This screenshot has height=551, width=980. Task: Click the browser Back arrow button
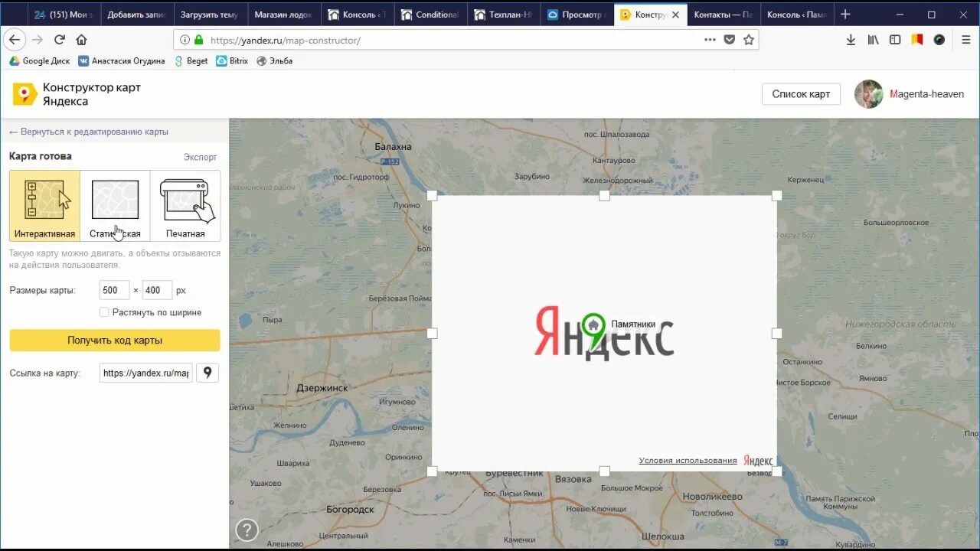pos(15,40)
